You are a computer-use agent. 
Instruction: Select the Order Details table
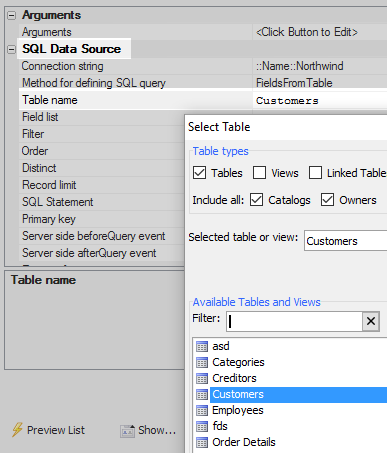(244, 442)
